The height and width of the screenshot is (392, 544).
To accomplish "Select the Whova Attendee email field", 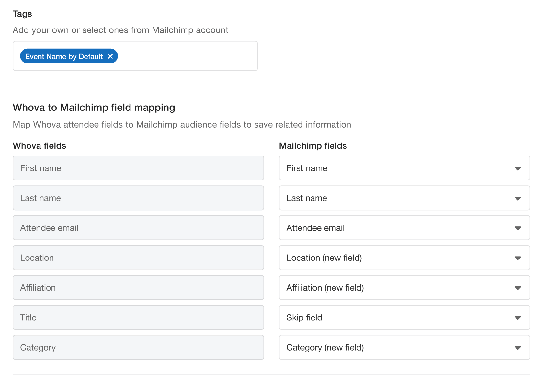I will [x=138, y=228].
